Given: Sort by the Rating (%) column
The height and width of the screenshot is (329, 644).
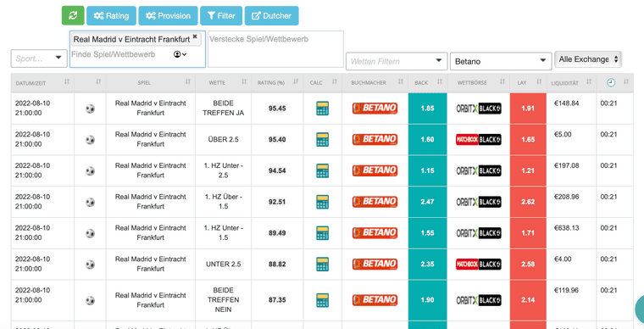Looking at the screenshot, I should point(277,82).
